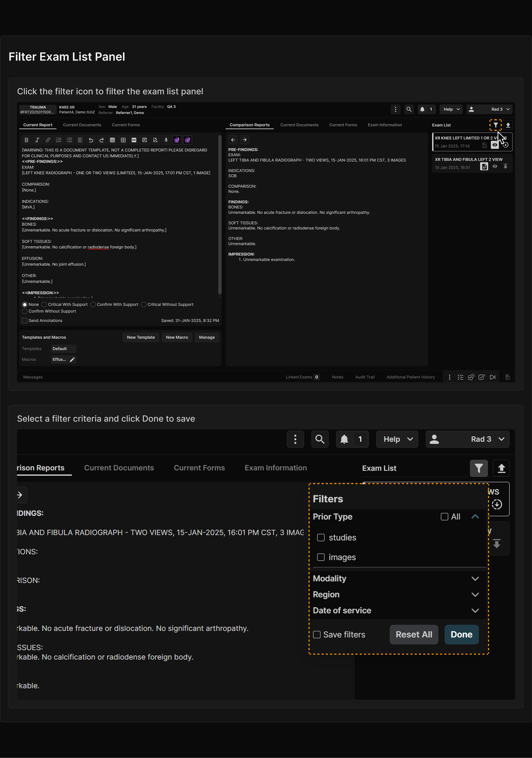Check the Send Annotations checkbox
This screenshot has width=532, height=758.
click(x=24, y=321)
